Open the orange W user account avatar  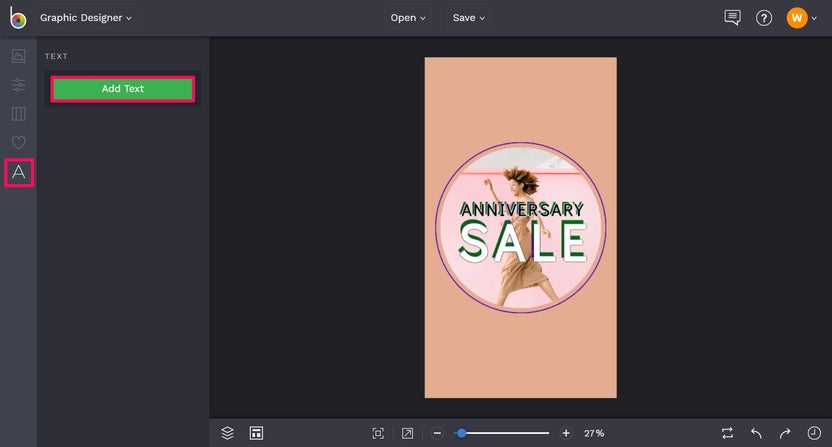point(796,18)
